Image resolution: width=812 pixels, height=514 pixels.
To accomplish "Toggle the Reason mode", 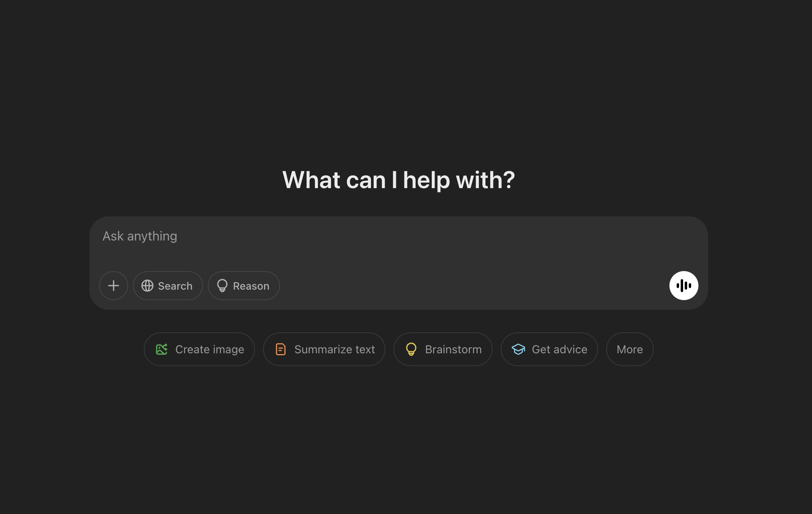I will [244, 286].
